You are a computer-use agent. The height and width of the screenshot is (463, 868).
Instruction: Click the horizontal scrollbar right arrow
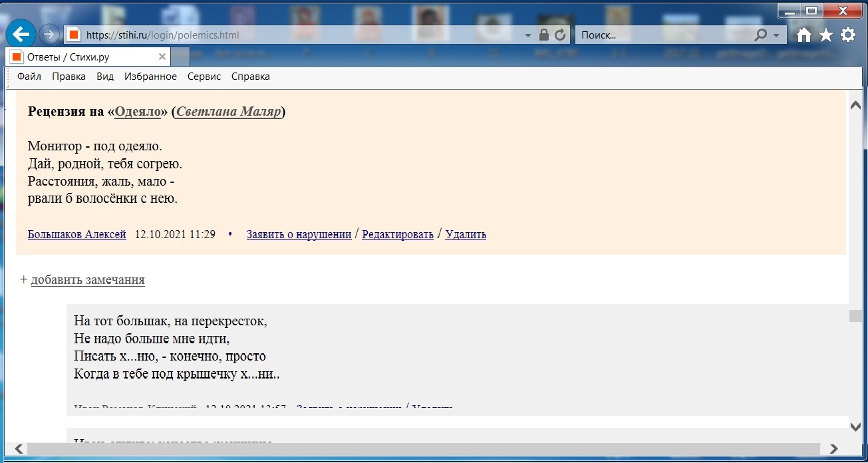[833, 449]
